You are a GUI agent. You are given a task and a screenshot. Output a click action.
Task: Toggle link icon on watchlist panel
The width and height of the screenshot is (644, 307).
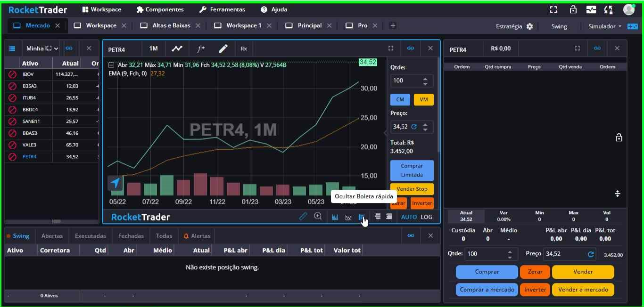[69, 48]
